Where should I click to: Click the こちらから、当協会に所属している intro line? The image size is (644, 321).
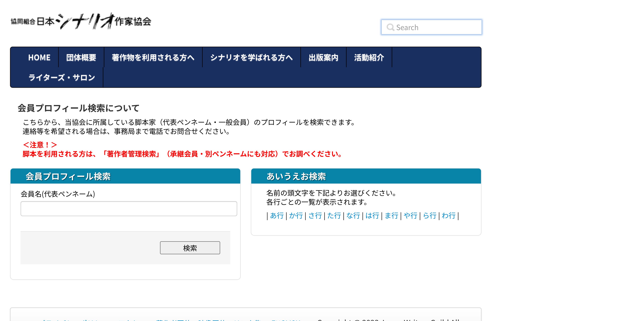pos(189,122)
